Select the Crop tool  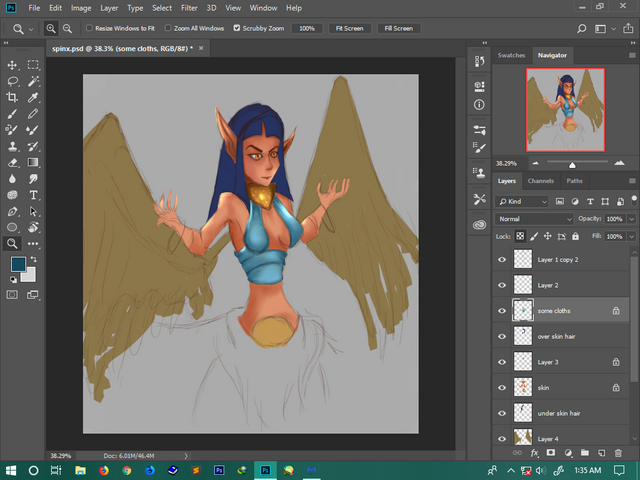click(x=12, y=97)
